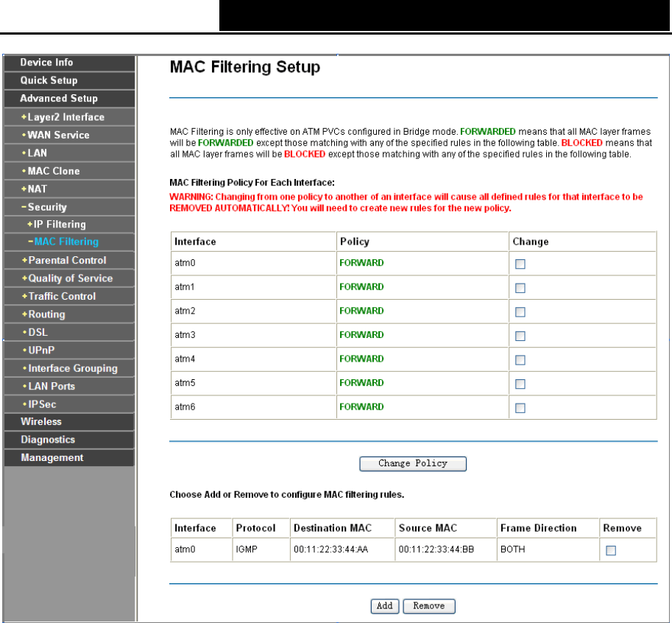Click destination MAC 00:11:22:33:44:AA

(x=331, y=549)
